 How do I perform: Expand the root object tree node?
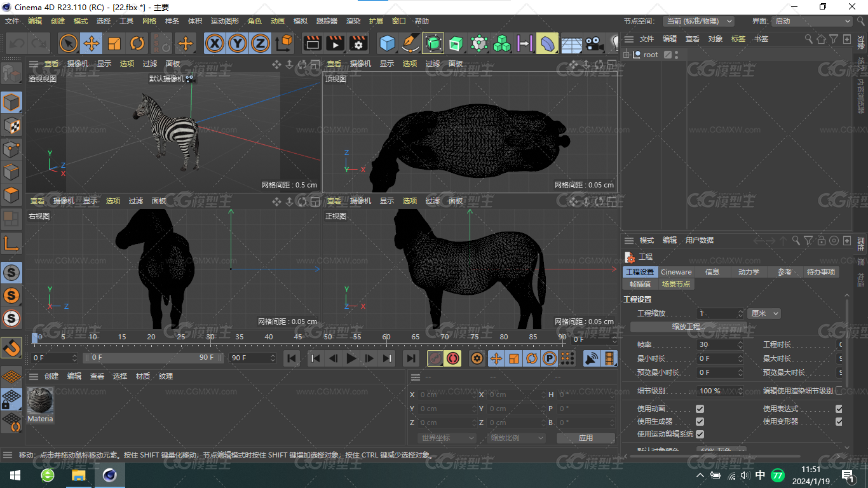(627, 55)
